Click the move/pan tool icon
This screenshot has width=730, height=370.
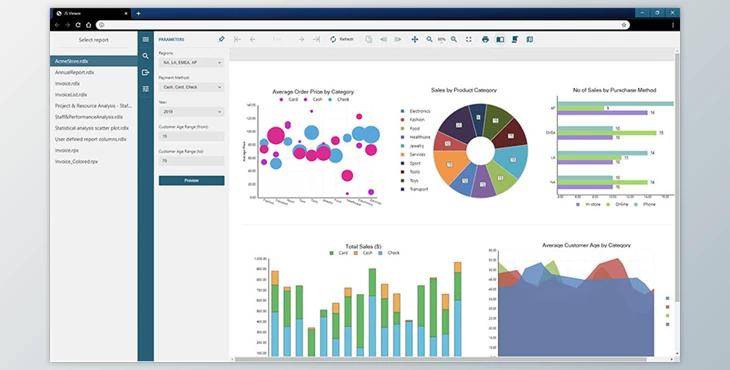[x=414, y=40]
